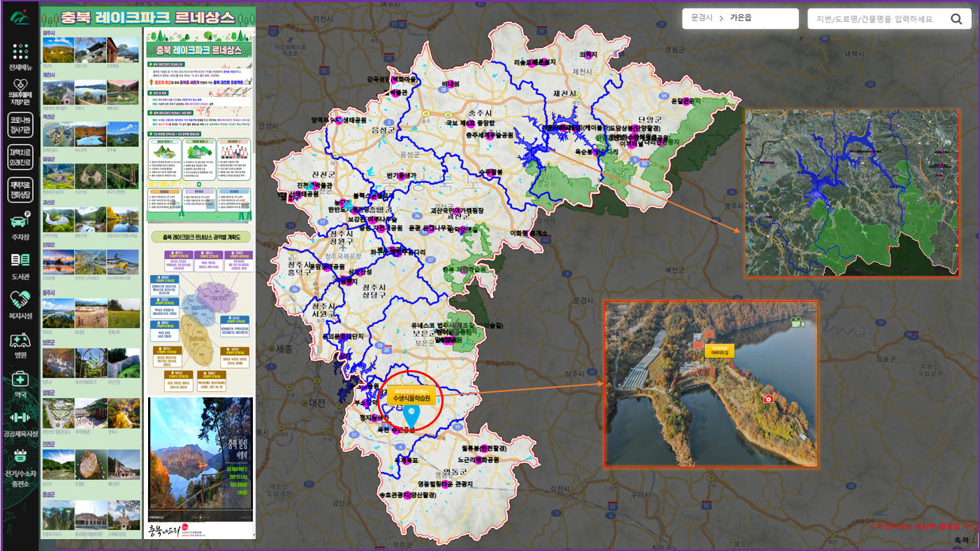Show hospitals via the 병원 ambulance icon
The height and width of the screenshot is (551, 980).
[20, 340]
